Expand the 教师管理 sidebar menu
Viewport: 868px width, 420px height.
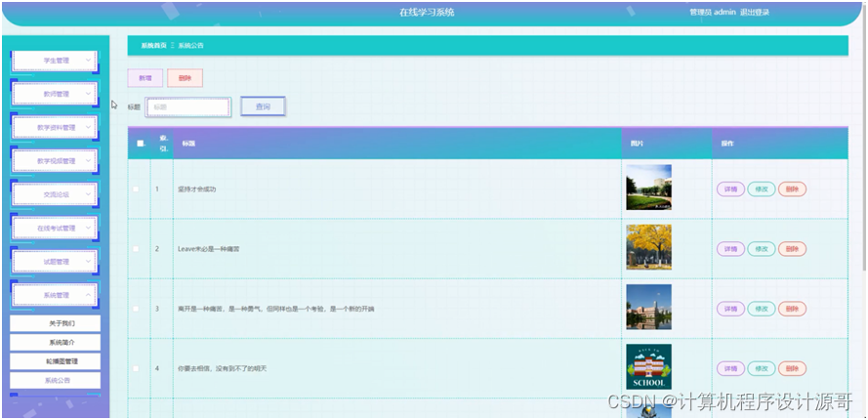coord(55,94)
